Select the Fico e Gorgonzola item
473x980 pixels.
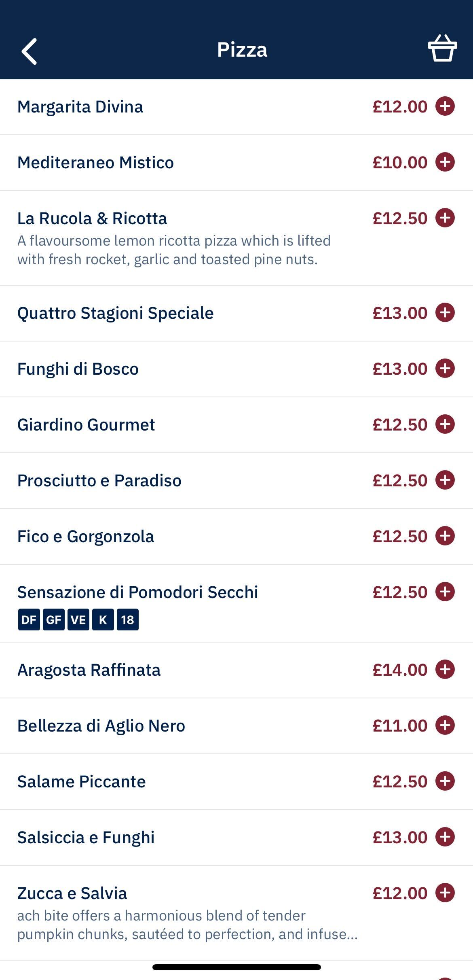point(86,537)
